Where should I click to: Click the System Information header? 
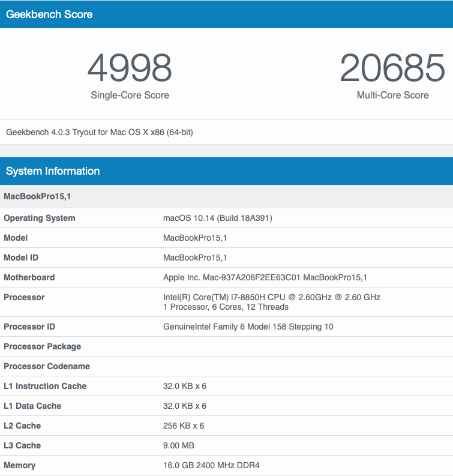226,171
